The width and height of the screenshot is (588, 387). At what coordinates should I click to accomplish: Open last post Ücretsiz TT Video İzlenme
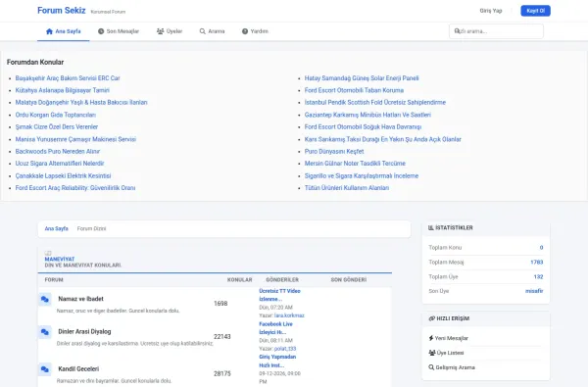tap(279, 295)
